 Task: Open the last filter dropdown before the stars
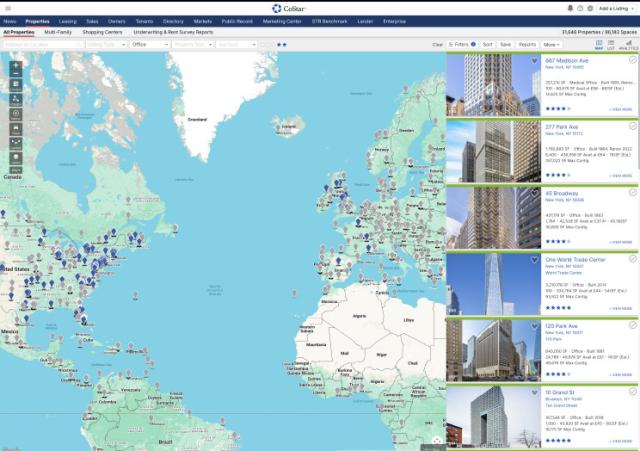[x=236, y=44]
